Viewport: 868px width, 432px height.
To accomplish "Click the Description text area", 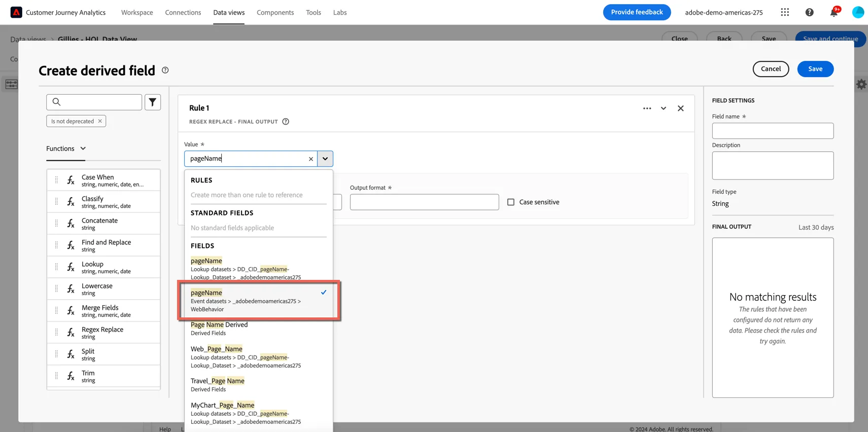I will (x=773, y=165).
